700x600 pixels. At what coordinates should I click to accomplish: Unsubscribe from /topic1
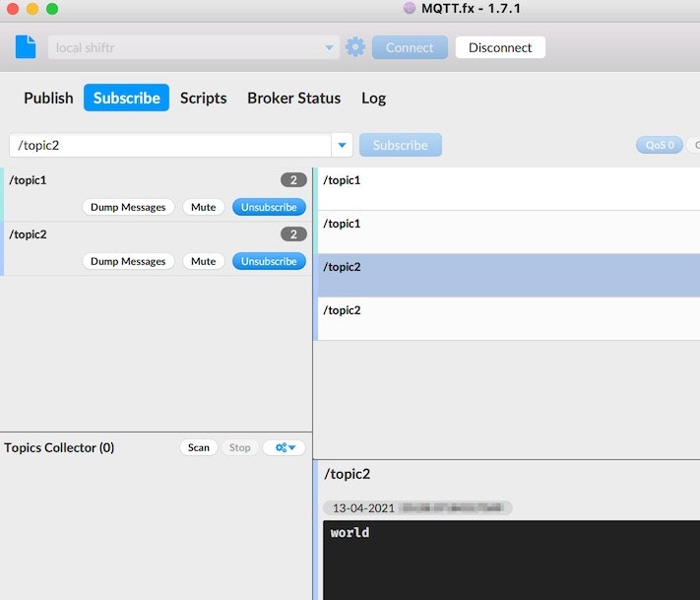[x=269, y=207]
